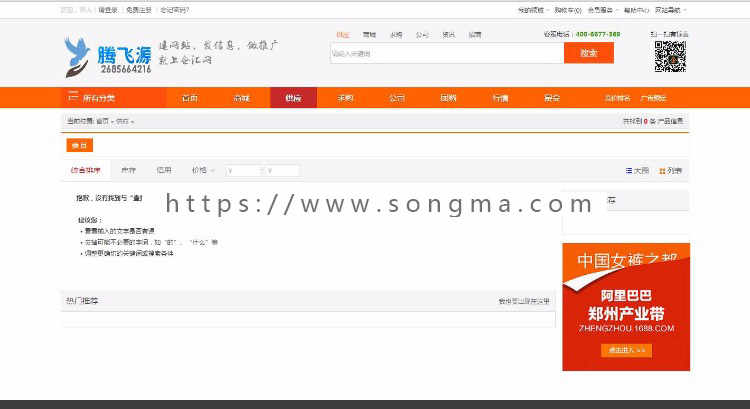Viewport: 750px width, 409px height.
Task: Open 广告服务 link in orange bar
Action: click(x=653, y=98)
